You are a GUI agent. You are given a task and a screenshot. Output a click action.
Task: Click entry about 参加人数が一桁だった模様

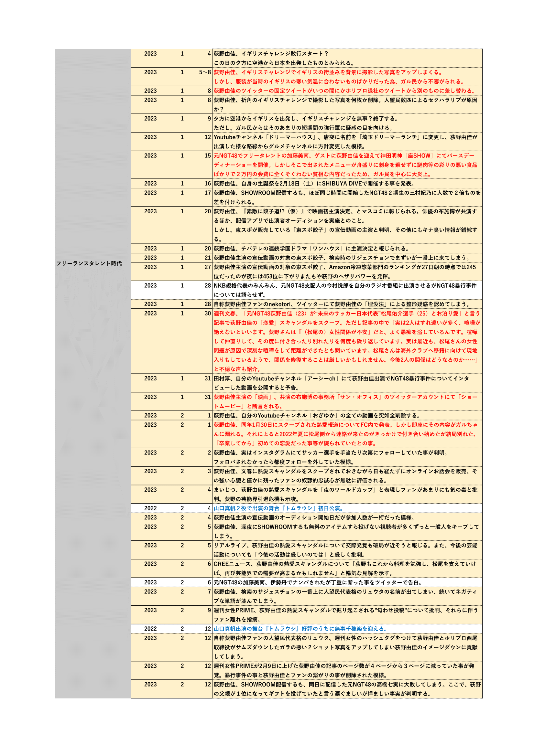347,517
